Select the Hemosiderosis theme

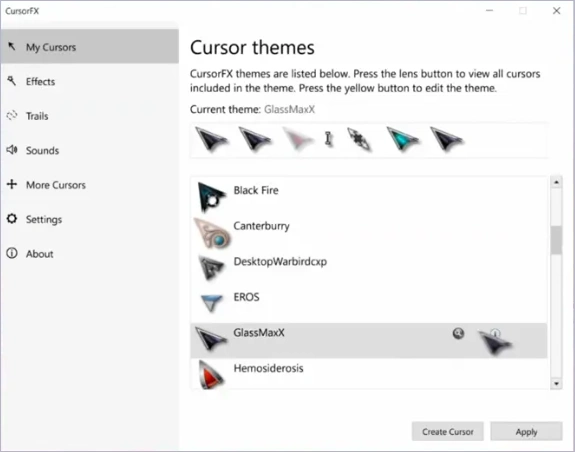tap(369, 374)
